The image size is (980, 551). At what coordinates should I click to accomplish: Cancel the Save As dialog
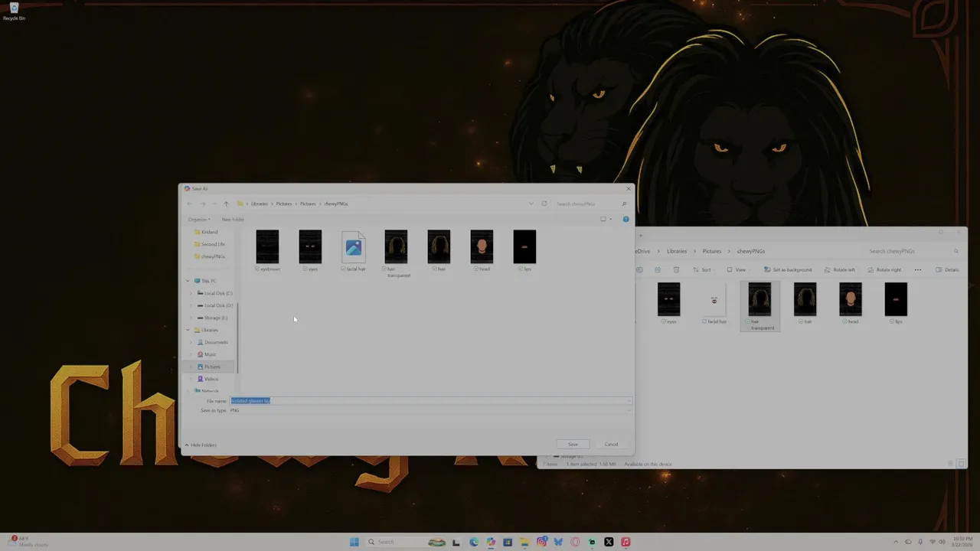[611, 445]
